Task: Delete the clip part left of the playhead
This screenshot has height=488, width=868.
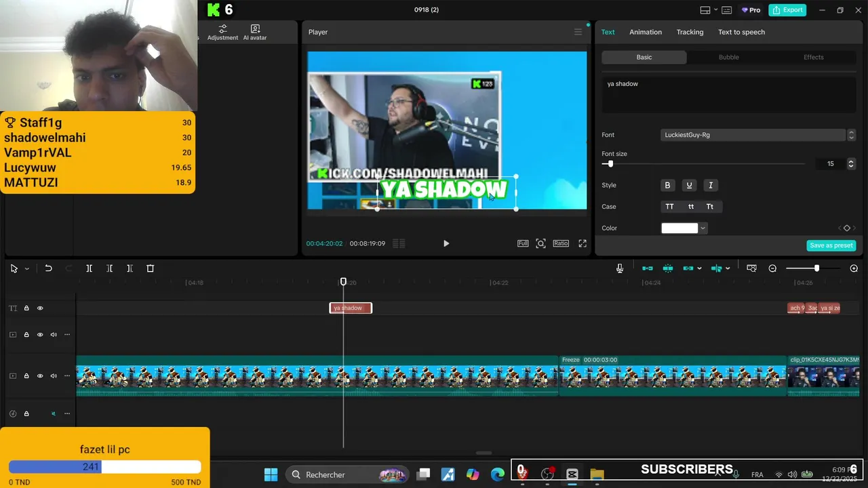Action: click(109, 268)
